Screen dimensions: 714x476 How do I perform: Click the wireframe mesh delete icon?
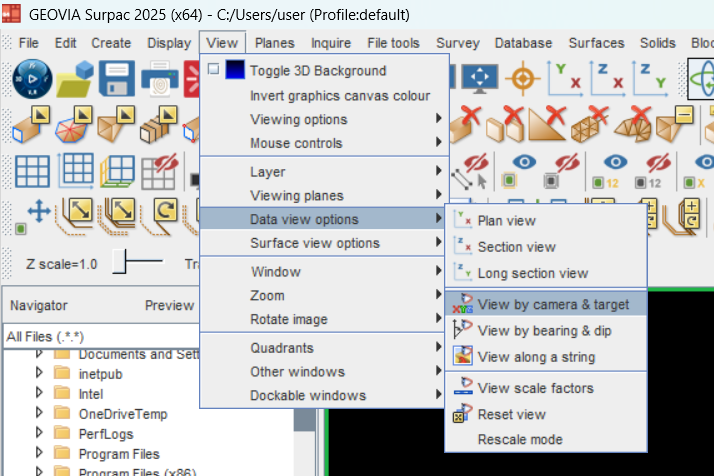pyautogui.click(x=589, y=124)
